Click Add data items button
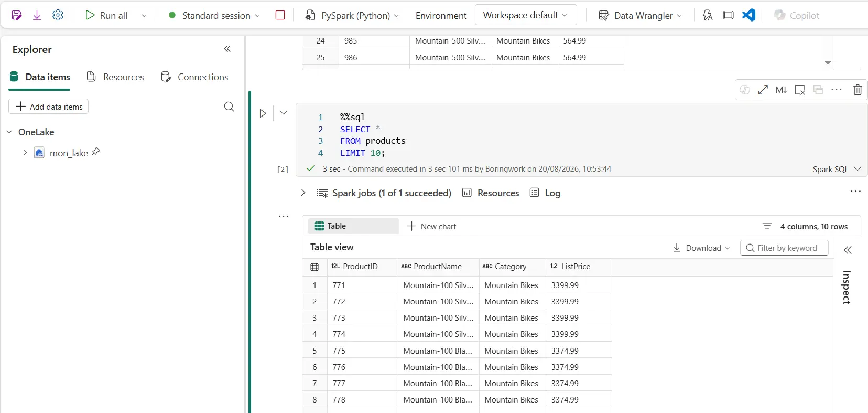 click(49, 107)
